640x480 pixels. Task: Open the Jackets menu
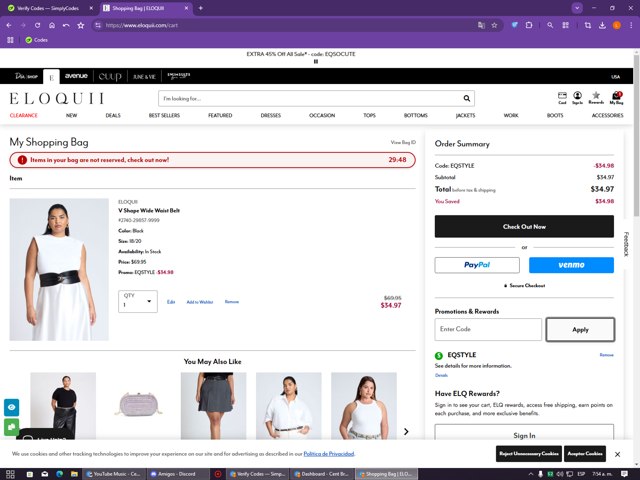click(x=465, y=116)
